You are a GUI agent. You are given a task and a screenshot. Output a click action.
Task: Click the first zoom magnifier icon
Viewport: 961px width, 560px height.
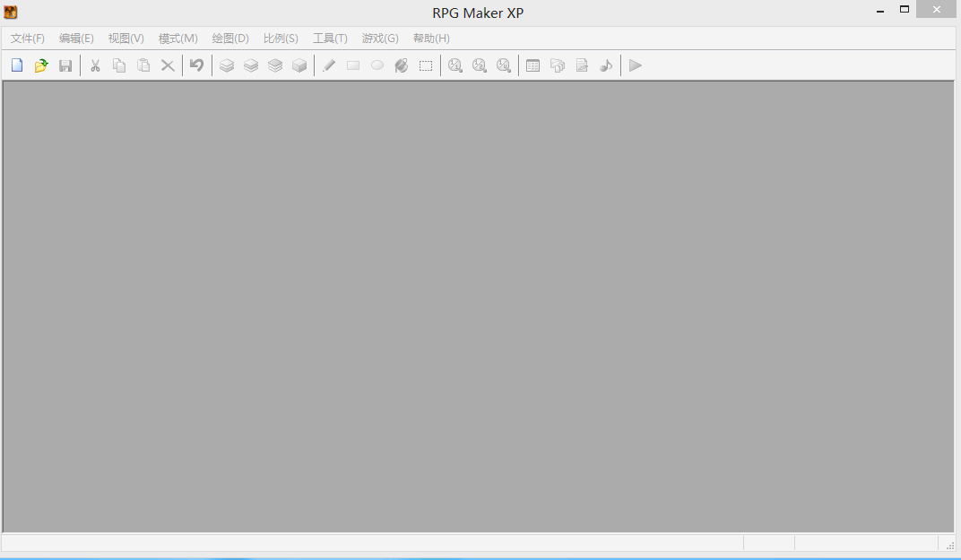(x=455, y=65)
